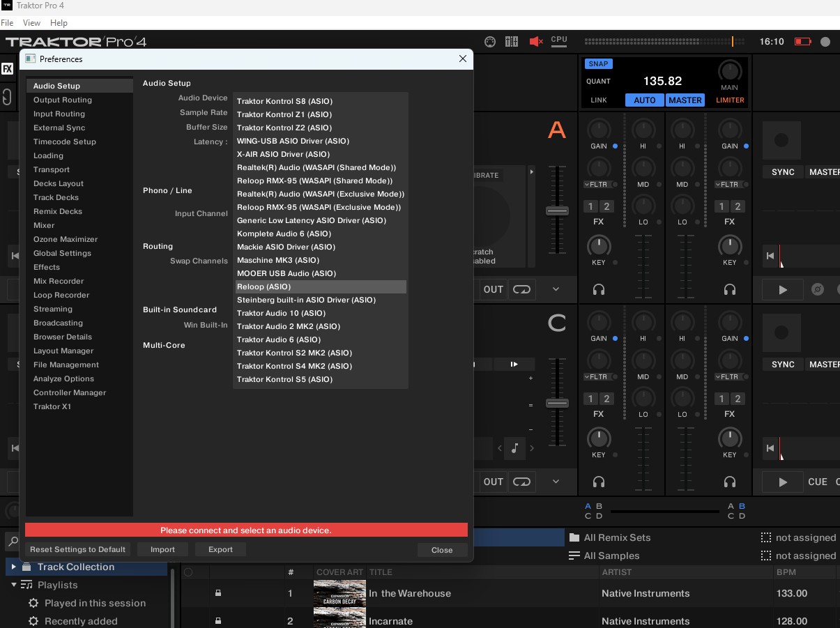Select Reloop (ASIO) from audio device list
Viewport: 840px width, 628px height.
(321, 286)
